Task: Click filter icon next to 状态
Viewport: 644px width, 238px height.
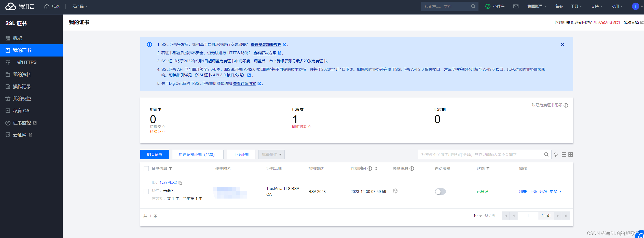Action: [488, 169]
